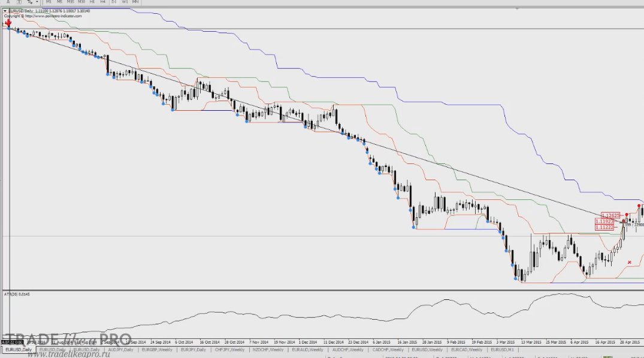Select the A text tool icon

[8, 2]
